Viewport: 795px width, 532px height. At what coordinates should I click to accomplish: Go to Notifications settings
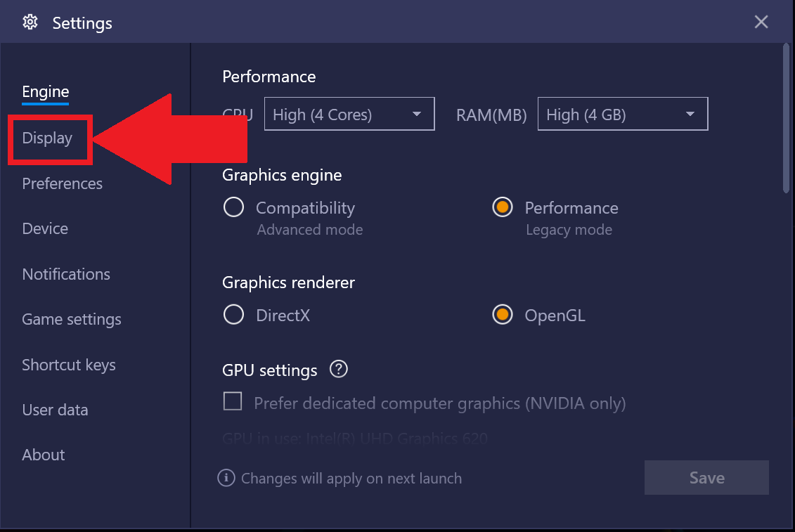(66, 274)
